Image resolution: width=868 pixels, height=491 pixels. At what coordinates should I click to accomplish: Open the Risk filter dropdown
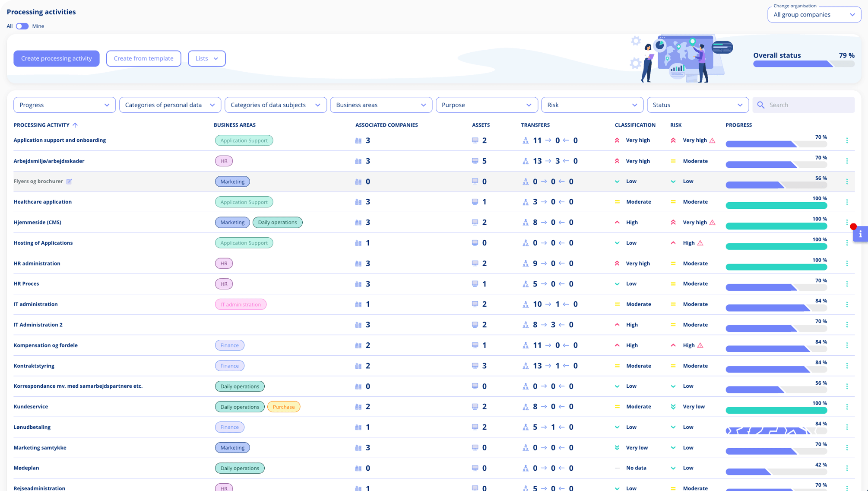tap(592, 105)
